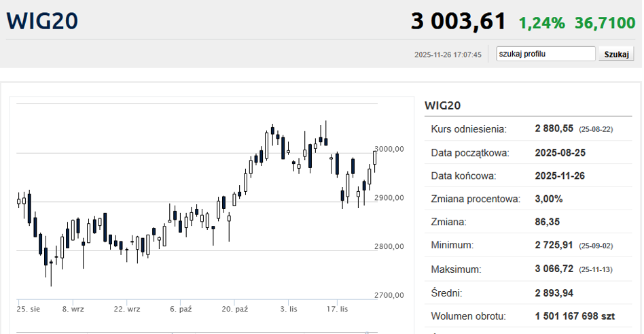644x334 pixels.
Task: Click the WIG20 statistics panel heading
Action: click(x=443, y=105)
